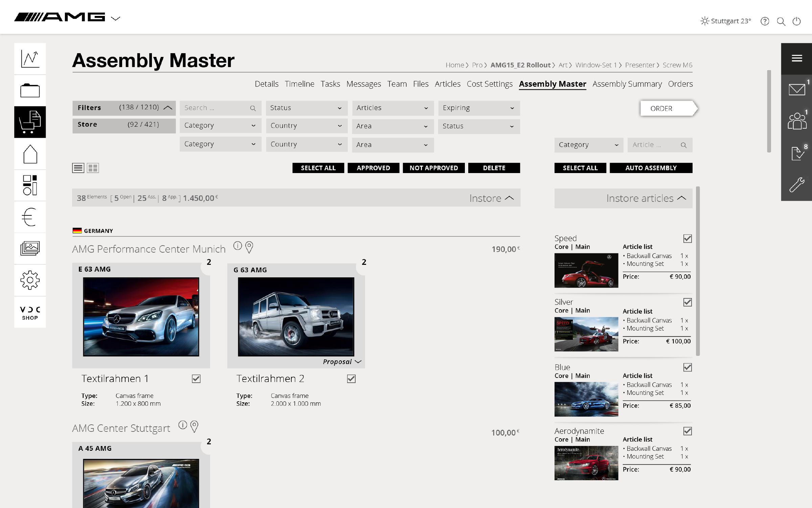Open the mail envelope icon in right panel
This screenshot has width=812, height=508.
796,90
